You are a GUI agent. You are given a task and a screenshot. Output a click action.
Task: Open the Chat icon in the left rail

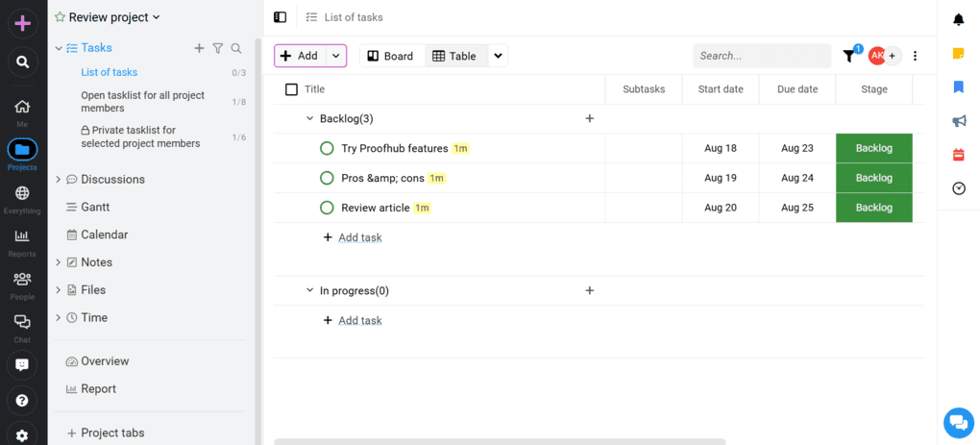click(x=22, y=322)
